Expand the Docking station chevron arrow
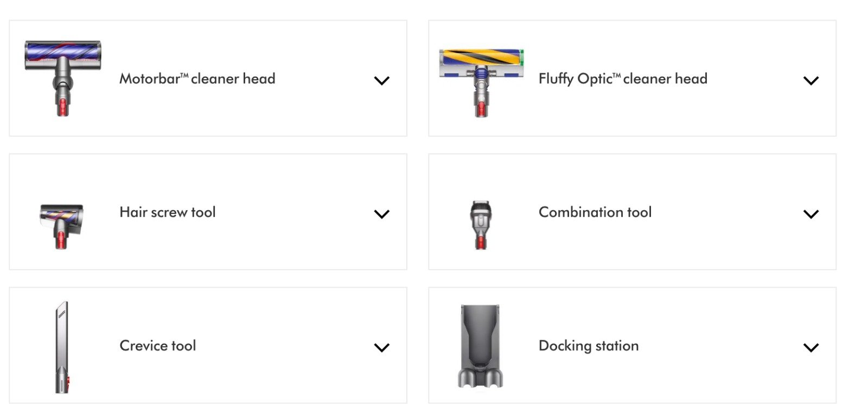 pos(810,347)
